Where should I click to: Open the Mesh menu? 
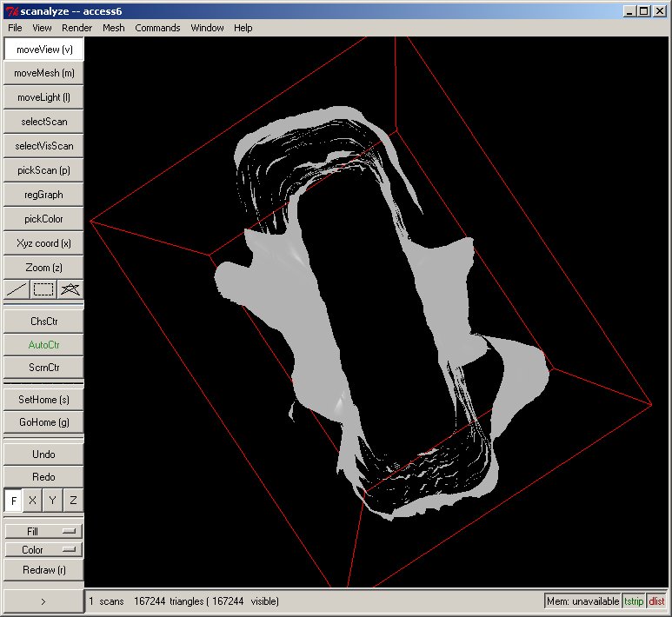coord(113,28)
